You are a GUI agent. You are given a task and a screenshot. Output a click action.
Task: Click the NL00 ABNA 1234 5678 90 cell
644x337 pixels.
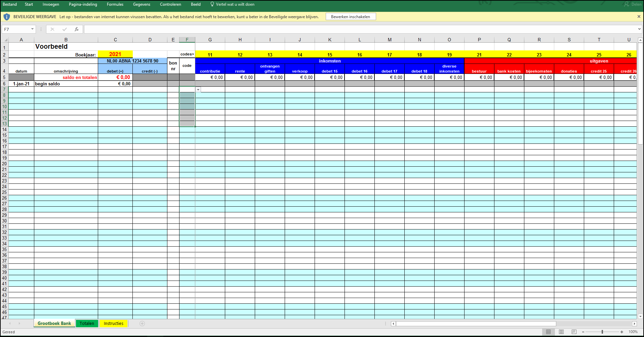(x=132, y=61)
